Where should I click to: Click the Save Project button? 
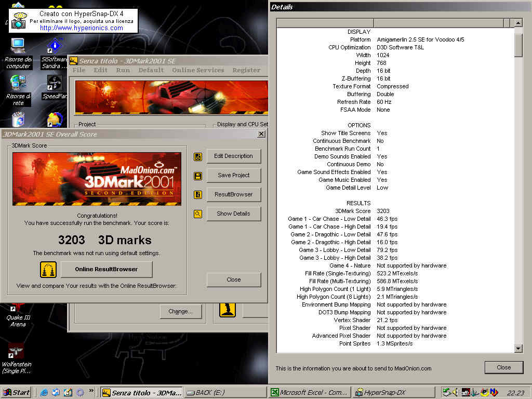coord(233,176)
